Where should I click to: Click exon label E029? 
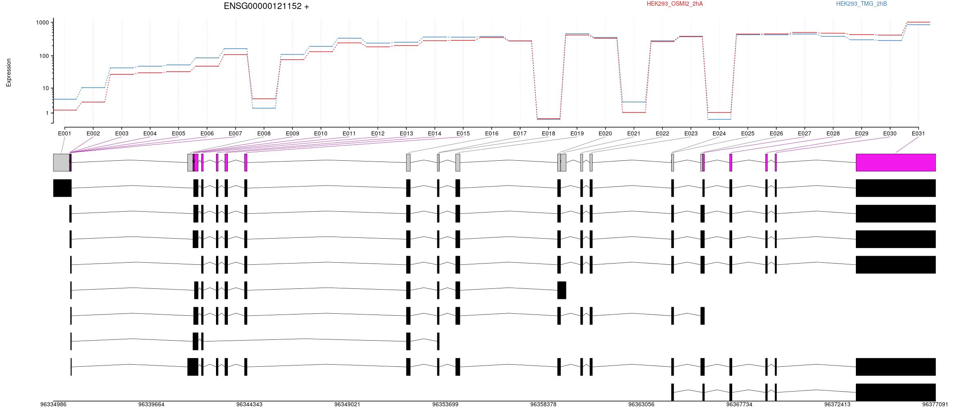click(862, 133)
